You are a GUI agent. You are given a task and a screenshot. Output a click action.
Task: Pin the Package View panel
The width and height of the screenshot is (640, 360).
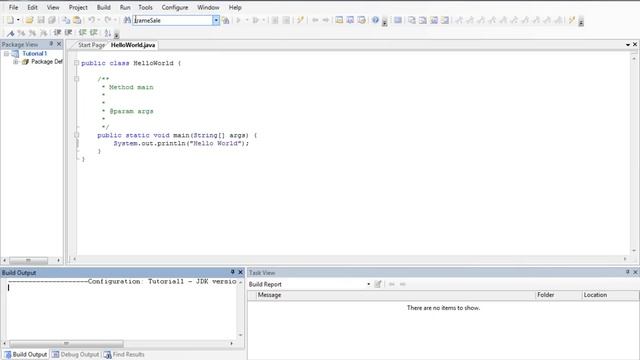click(x=51, y=44)
